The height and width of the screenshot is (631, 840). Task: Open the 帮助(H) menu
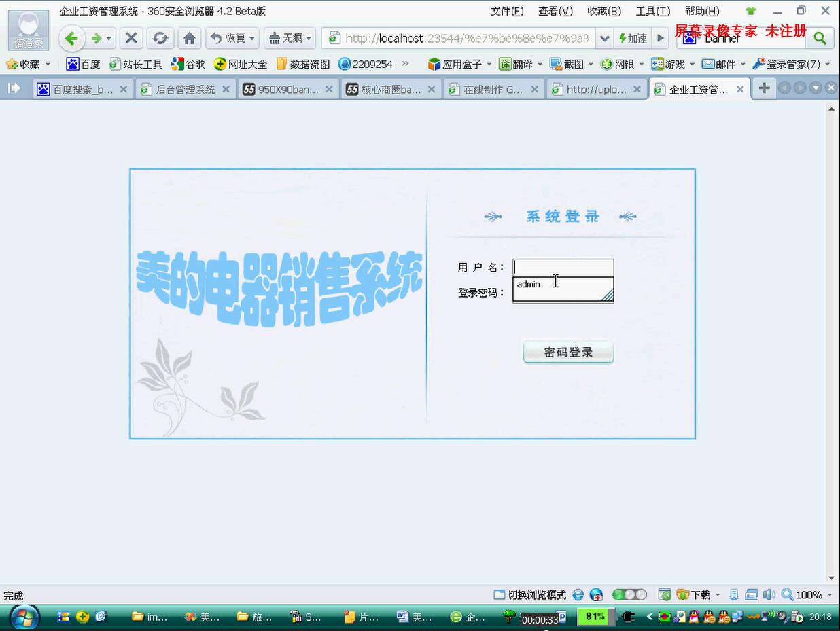tap(702, 11)
